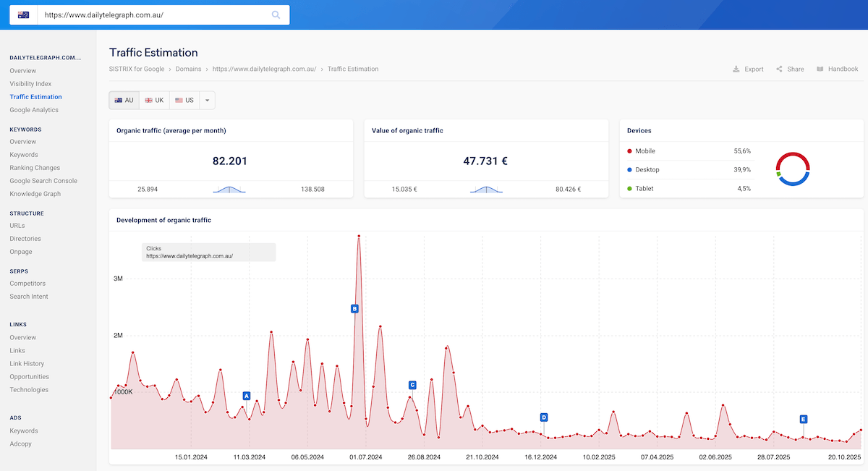Click the search magnifier in the address bar

(276, 14)
